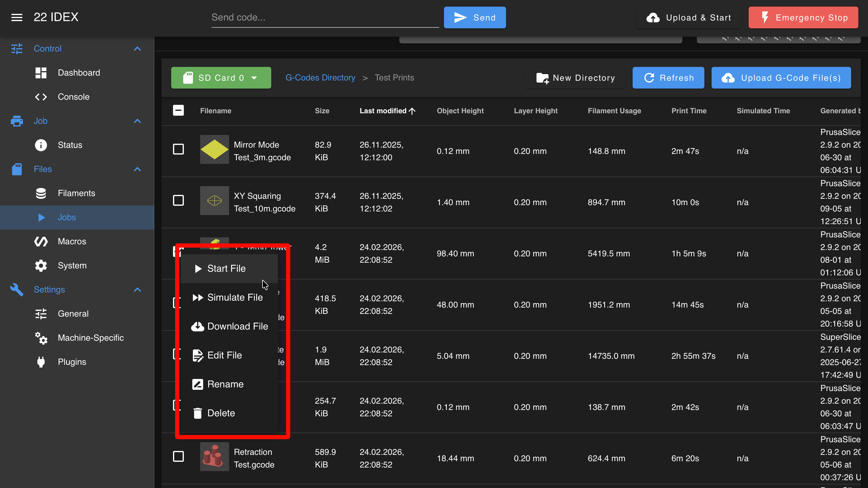Click the Dashboard grid icon
The height and width of the screenshot is (488, 868).
41,73
